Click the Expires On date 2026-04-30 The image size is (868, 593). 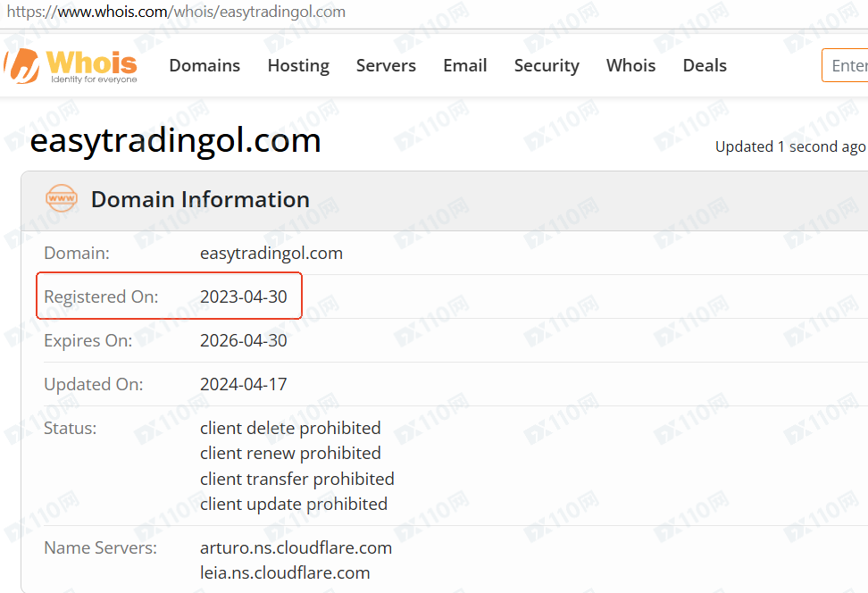244,340
